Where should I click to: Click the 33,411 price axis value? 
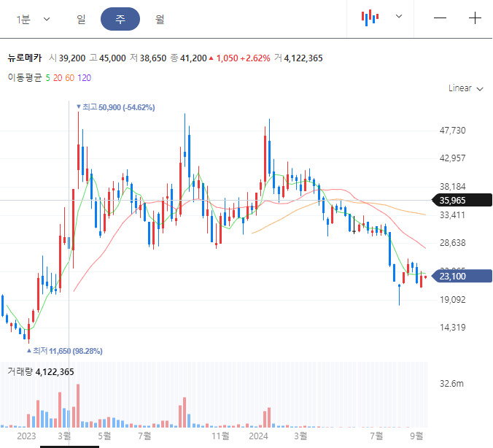tap(452, 215)
